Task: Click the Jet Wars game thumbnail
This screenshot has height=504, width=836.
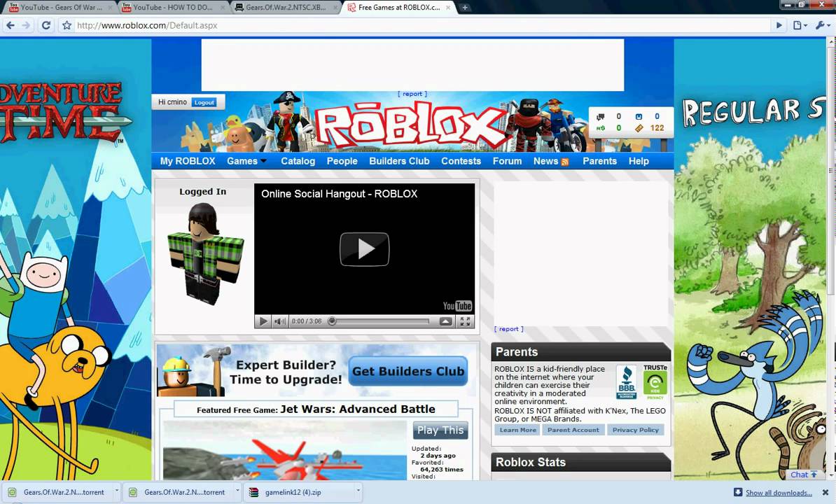Action: (x=285, y=451)
